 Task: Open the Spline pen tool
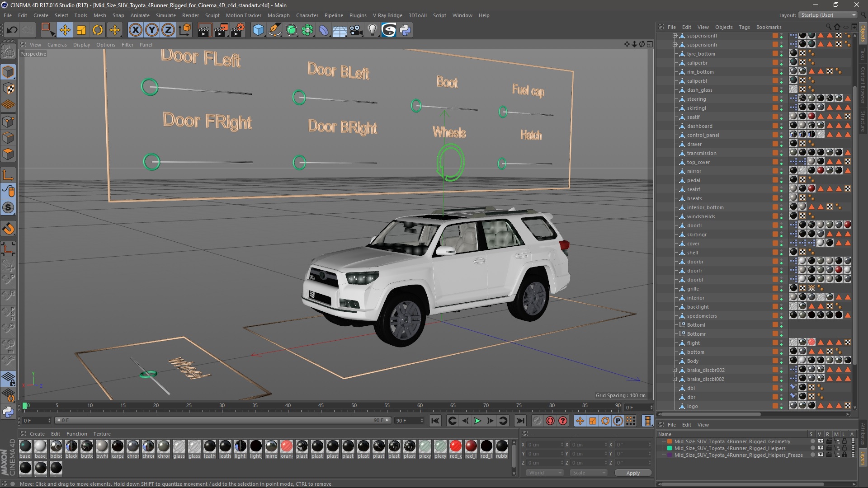274,30
